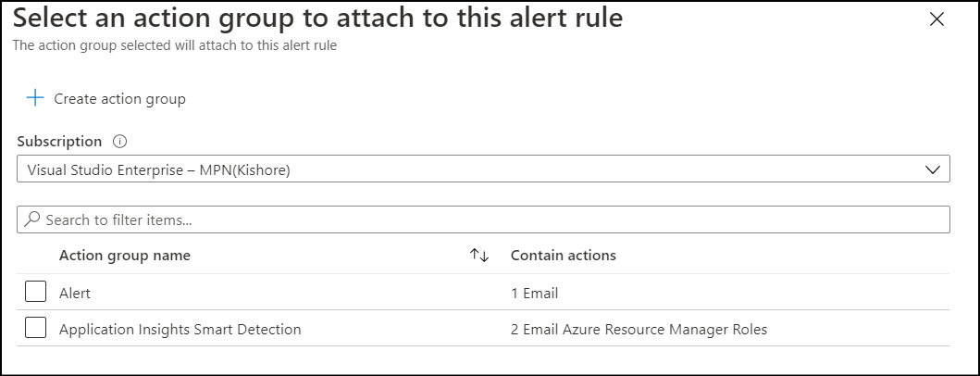Click the plus icon for creating action group
The height and width of the screenshot is (376, 980).
[x=35, y=98]
